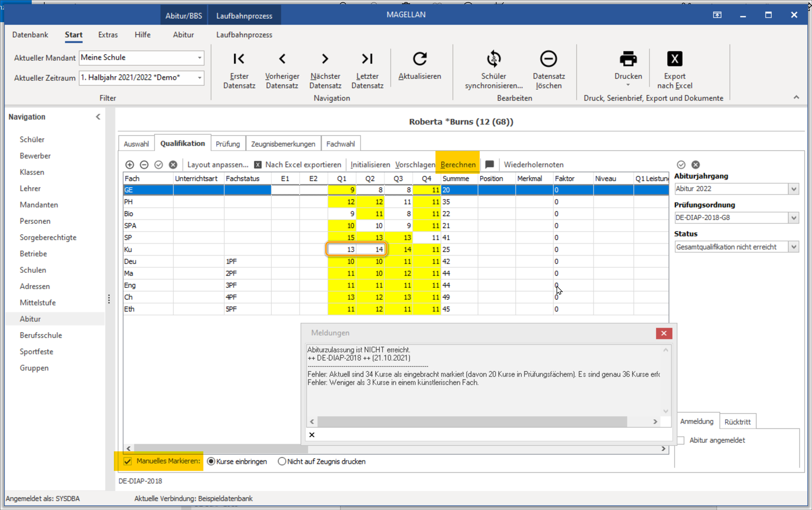The height and width of the screenshot is (510, 812).
Task: Open the Laufbahnprozess ribbon tab
Action: click(x=244, y=35)
